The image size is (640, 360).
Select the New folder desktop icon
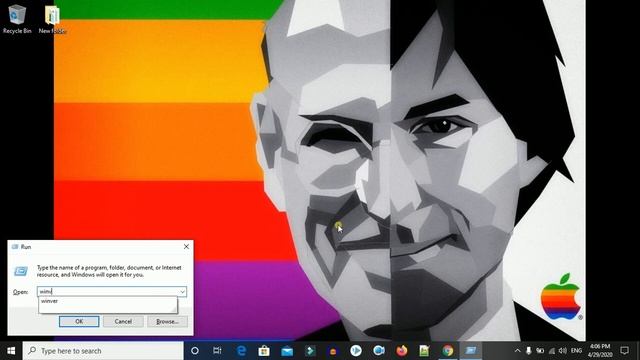(52, 19)
